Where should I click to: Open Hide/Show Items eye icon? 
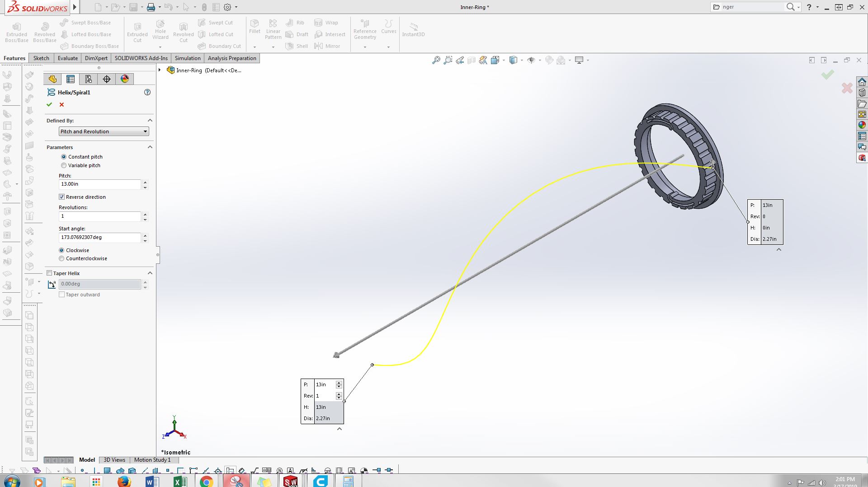pyautogui.click(x=531, y=60)
